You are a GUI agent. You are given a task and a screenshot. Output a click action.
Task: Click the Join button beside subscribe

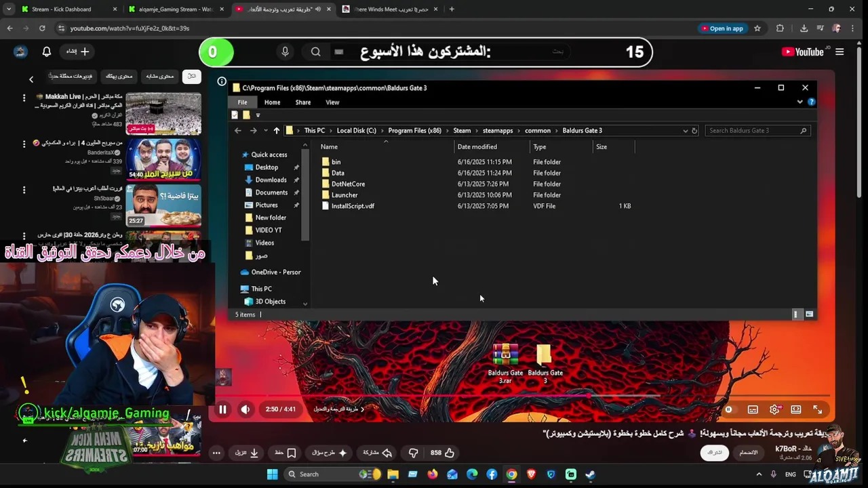tap(749, 452)
